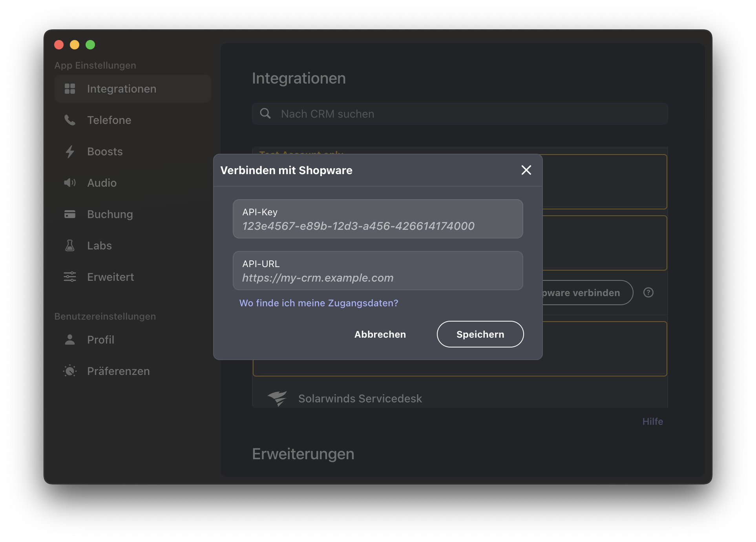Click the Solarwinds Servicedesk logo
This screenshot has height=542, width=756.
tap(278, 398)
